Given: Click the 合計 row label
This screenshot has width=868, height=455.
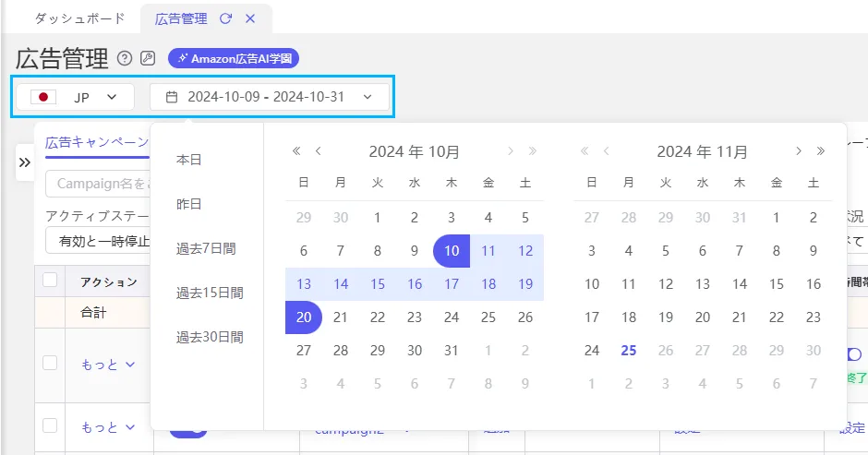Looking at the screenshot, I should click(93, 313).
